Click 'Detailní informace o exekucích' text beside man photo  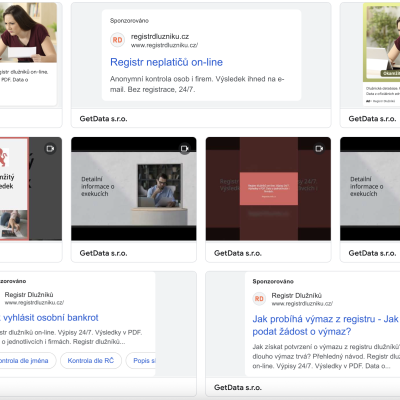tap(98, 186)
